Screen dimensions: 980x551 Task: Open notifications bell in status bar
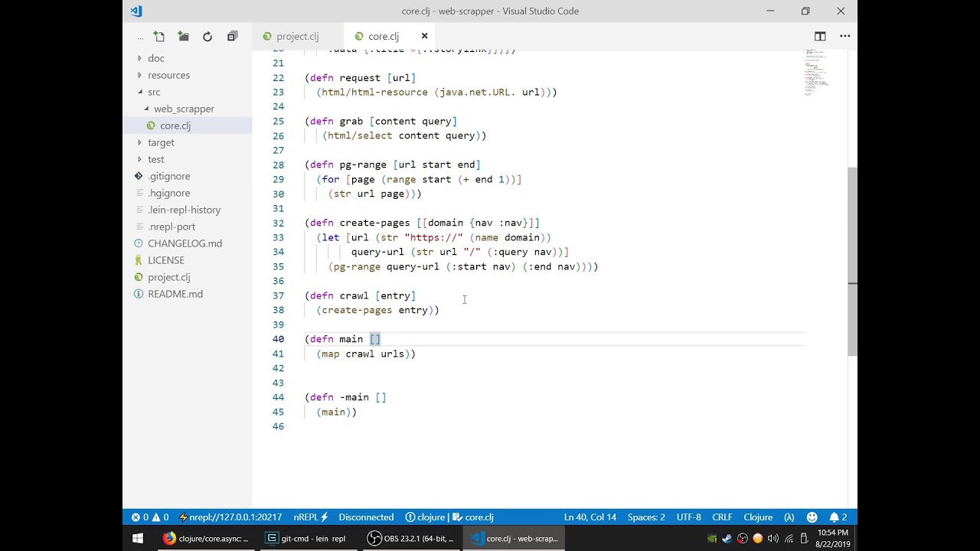pos(838,517)
